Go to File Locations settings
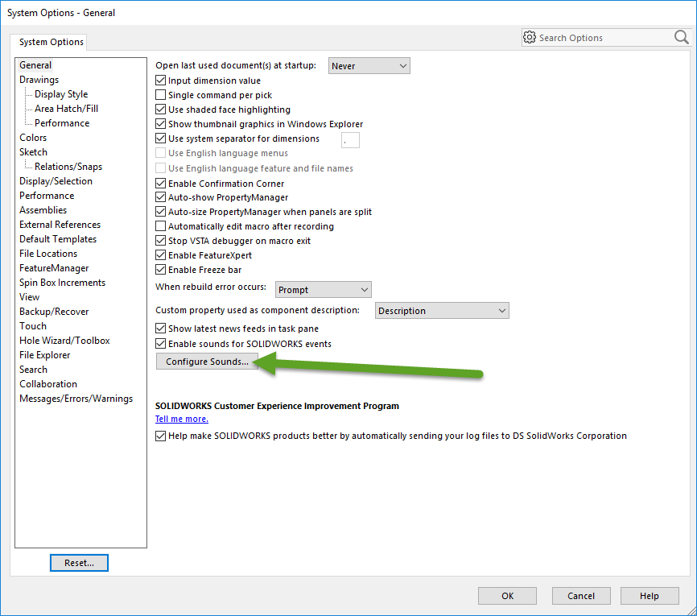This screenshot has width=697, height=616. click(48, 254)
